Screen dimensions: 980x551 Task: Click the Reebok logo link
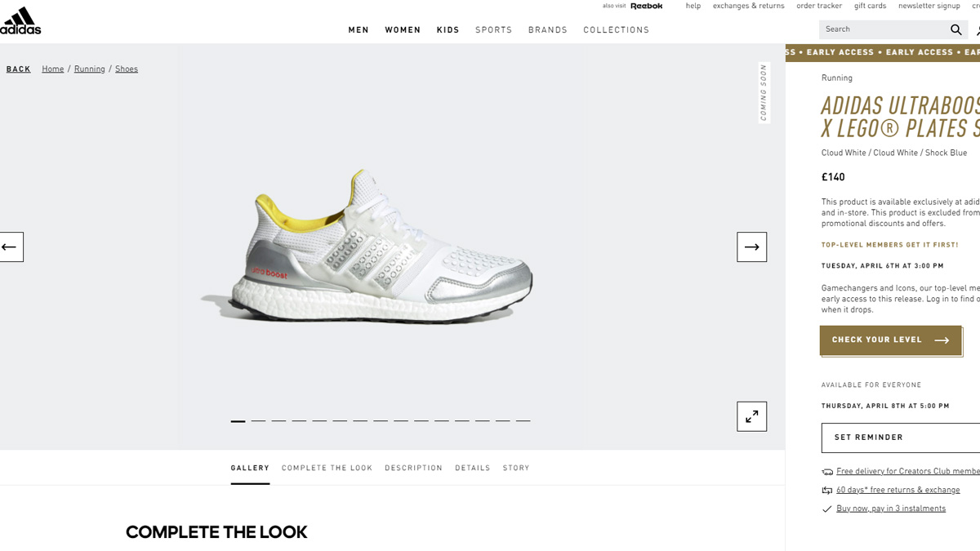[646, 6]
